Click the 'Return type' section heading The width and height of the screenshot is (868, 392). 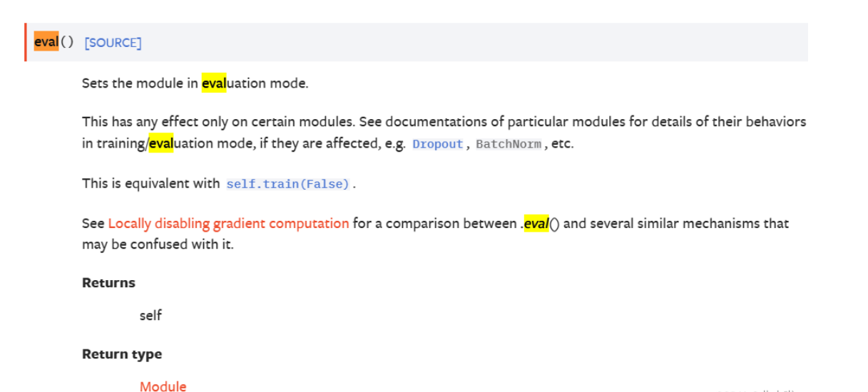(x=122, y=354)
